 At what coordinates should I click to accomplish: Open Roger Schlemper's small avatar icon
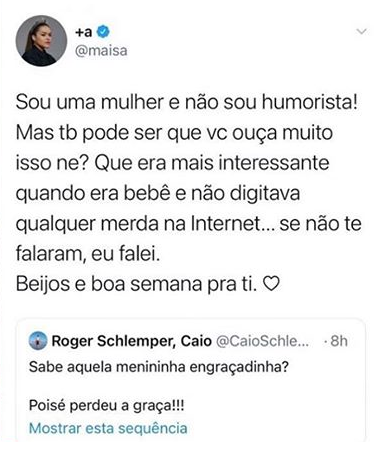pyautogui.click(x=38, y=341)
